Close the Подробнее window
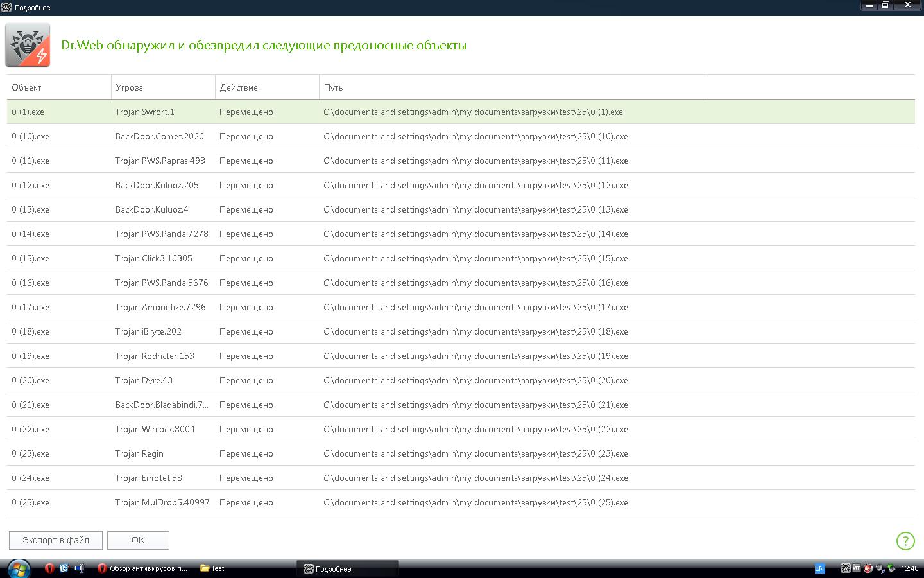This screenshot has width=924, height=578. pyautogui.click(x=908, y=5)
